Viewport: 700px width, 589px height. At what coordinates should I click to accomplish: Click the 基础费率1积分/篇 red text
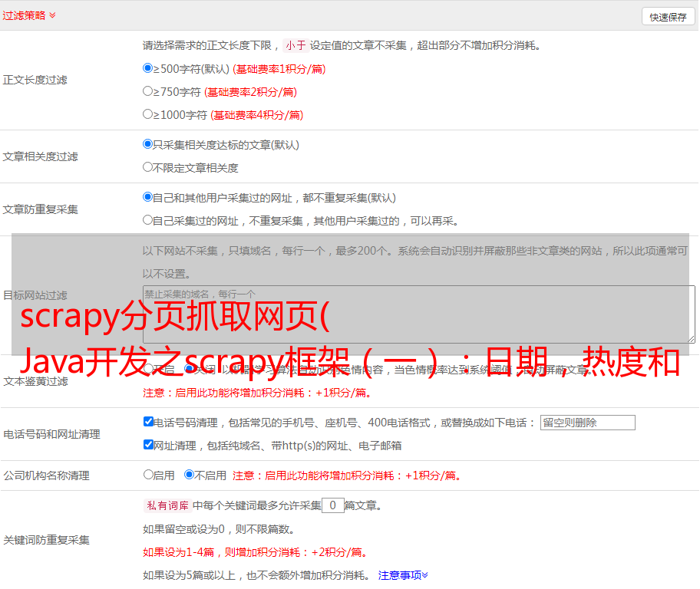(x=279, y=70)
